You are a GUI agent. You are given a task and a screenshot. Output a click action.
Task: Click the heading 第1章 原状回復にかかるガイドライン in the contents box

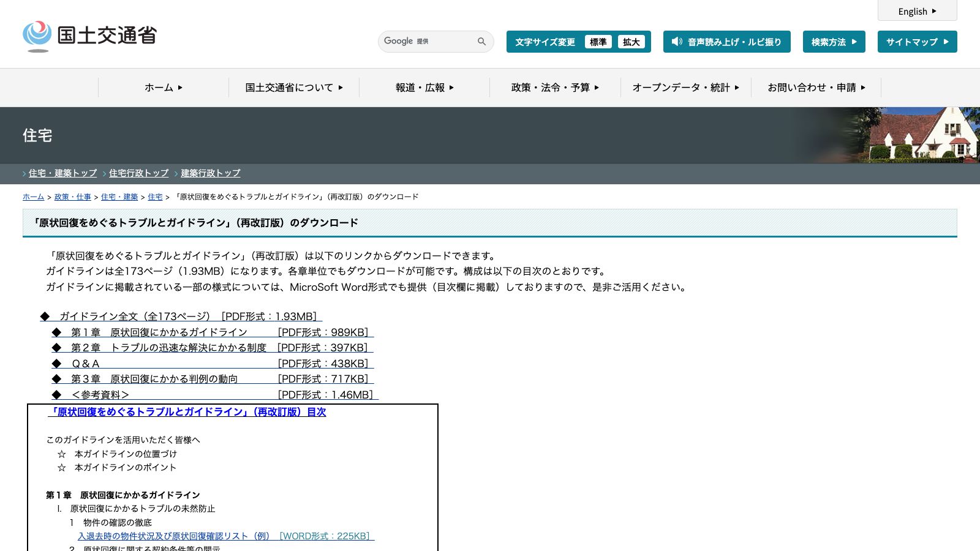point(123,495)
